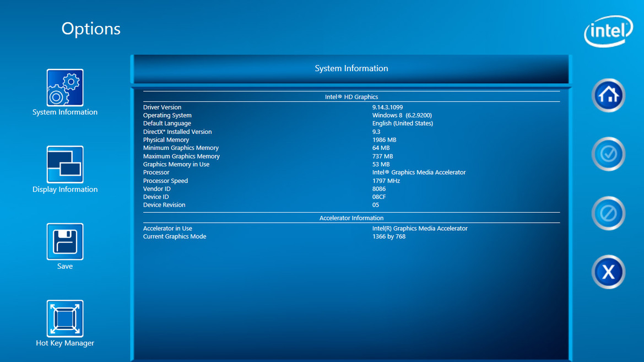Select the 64 MB value
644x362 pixels.
pos(381,148)
